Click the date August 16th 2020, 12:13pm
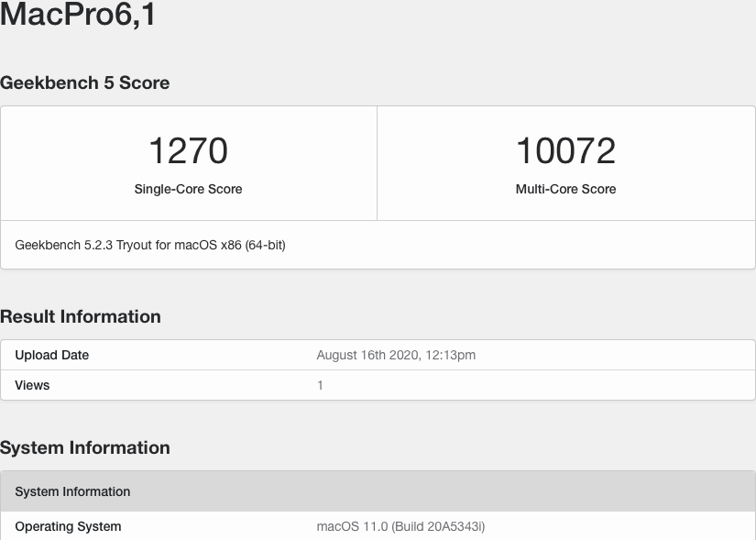Image resolution: width=756 pixels, height=540 pixels. [x=396, y=355]
